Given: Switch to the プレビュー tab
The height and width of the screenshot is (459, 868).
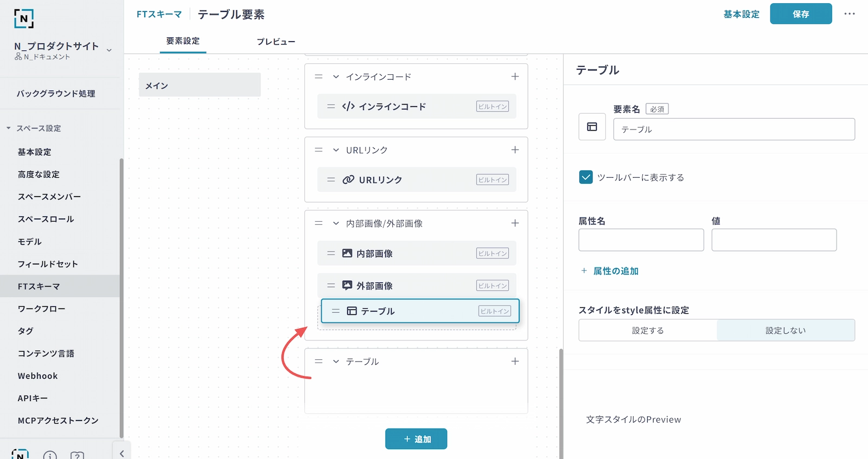Looking at the screenshot, I should pyautogui.click(x=276, y=42).
